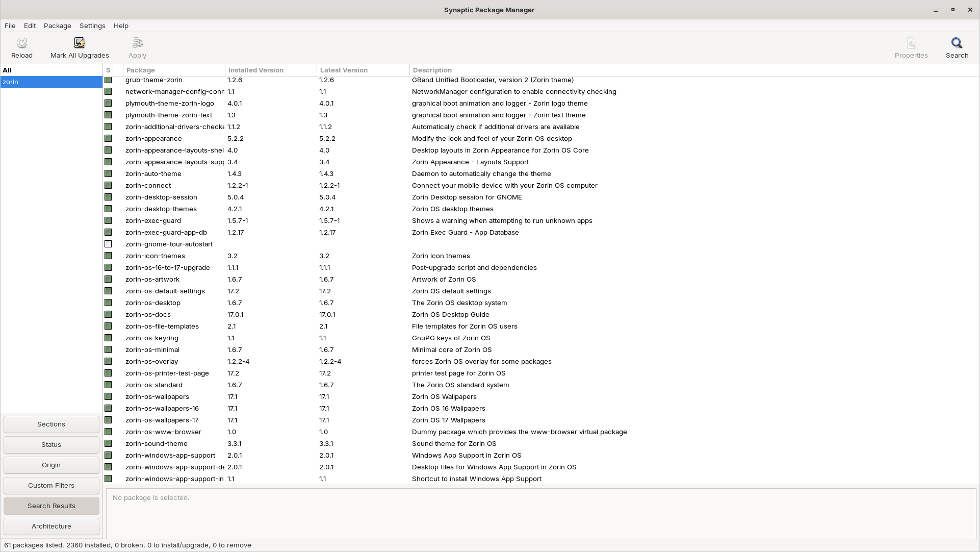Click the Properties toolbar icon
Image resolution: width=980 pixels, height=552 pixels.
911,43
